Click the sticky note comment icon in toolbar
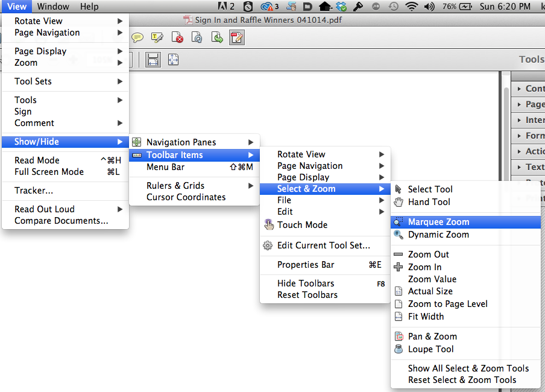 [137, 37]
